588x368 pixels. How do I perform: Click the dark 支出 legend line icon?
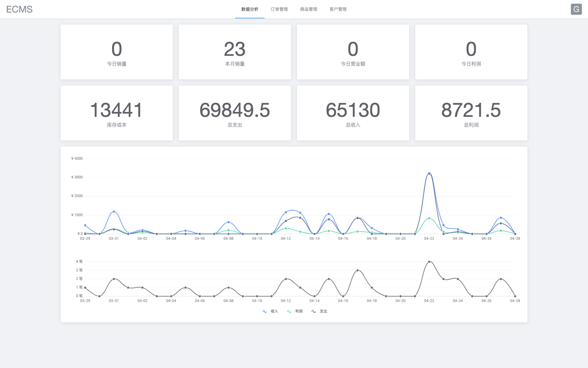point(314,311)
